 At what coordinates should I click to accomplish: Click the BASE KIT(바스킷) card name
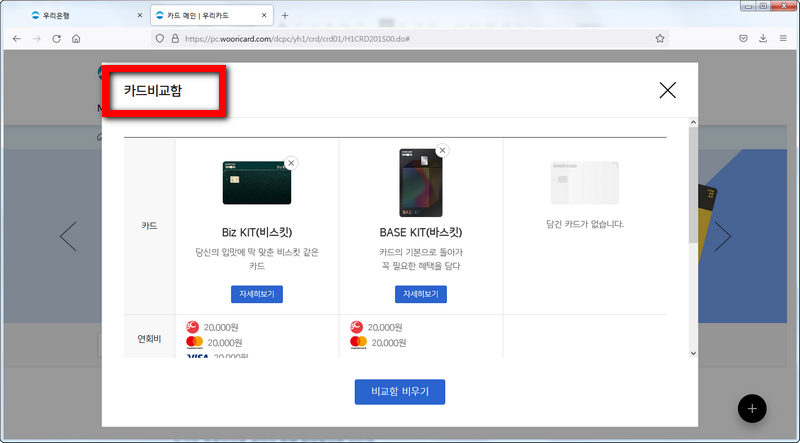click(x=421, y=232)
